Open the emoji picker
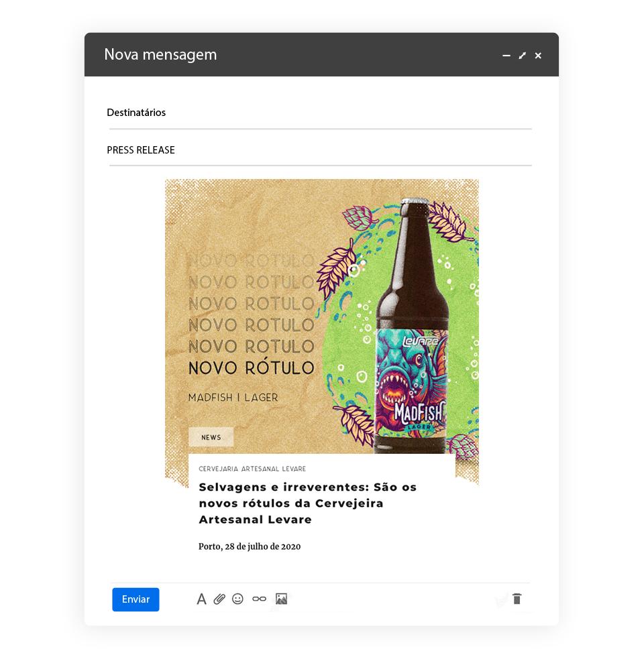 tap(237, 599)
